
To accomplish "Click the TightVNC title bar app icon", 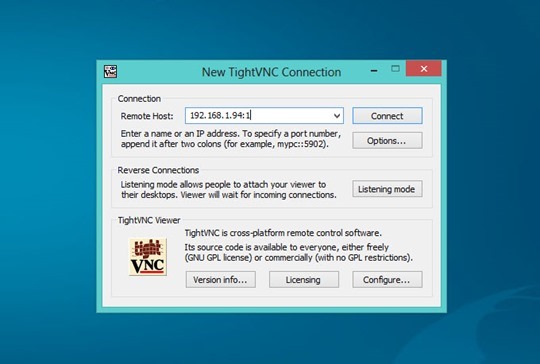I will (x=111, y=71).
